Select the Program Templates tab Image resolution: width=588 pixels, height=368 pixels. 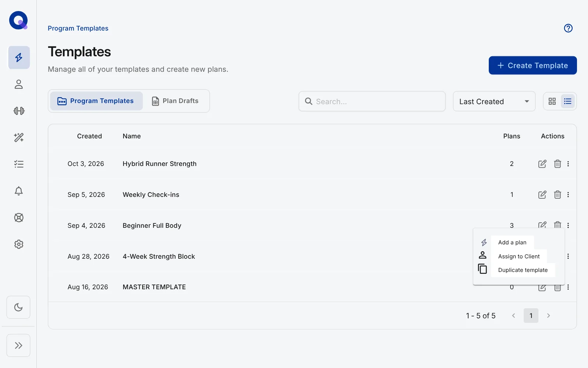(96, 101)
